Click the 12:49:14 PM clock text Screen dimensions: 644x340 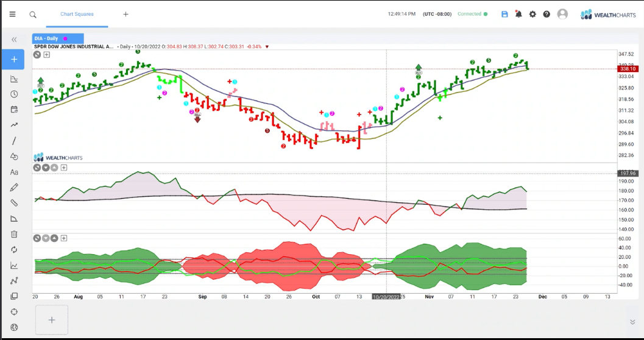tap(402, 14)
